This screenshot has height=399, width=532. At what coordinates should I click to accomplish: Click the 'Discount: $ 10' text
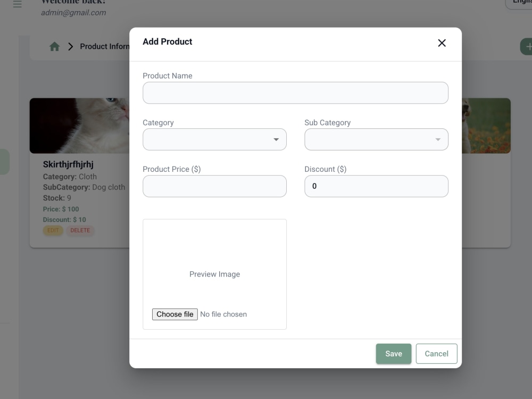pos(64,220)
